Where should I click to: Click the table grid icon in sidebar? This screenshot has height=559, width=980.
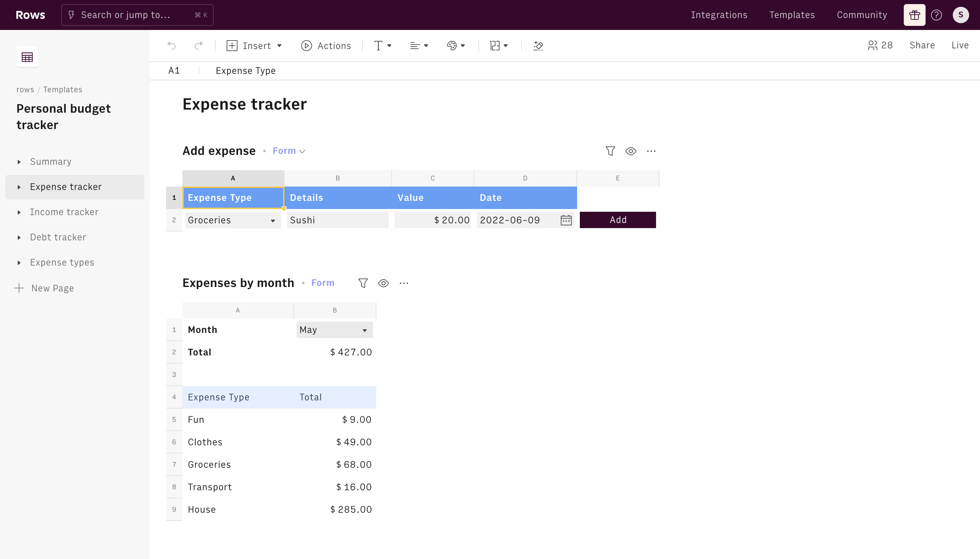[x=27, y=57]
